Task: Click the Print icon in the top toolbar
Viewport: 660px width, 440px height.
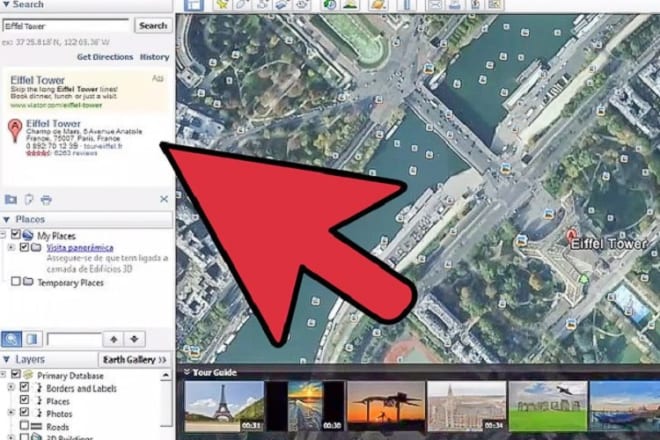Action: 455,5
